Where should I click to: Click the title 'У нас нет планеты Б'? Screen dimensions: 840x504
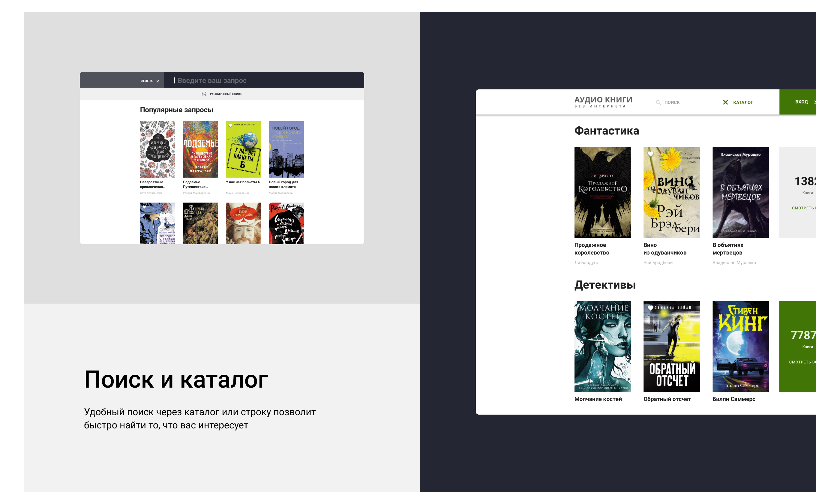coord(243,182)
